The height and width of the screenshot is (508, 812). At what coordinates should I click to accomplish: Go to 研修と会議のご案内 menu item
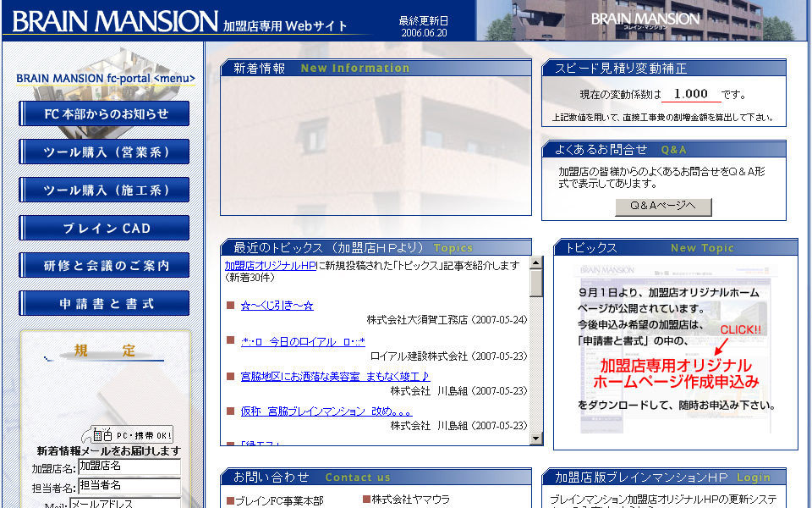click(x=104, y=265)
